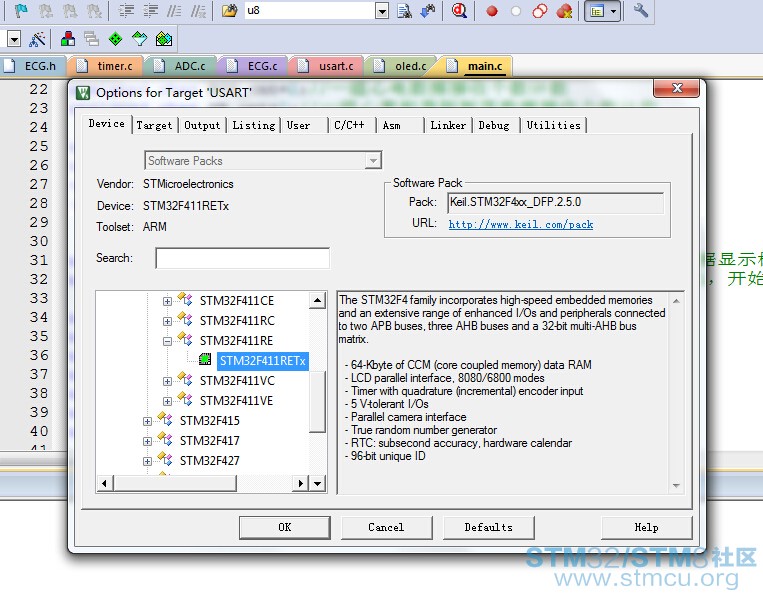763x603 pixels.
Task: Open Configuration wrench icon
Action: pos(640,10)
